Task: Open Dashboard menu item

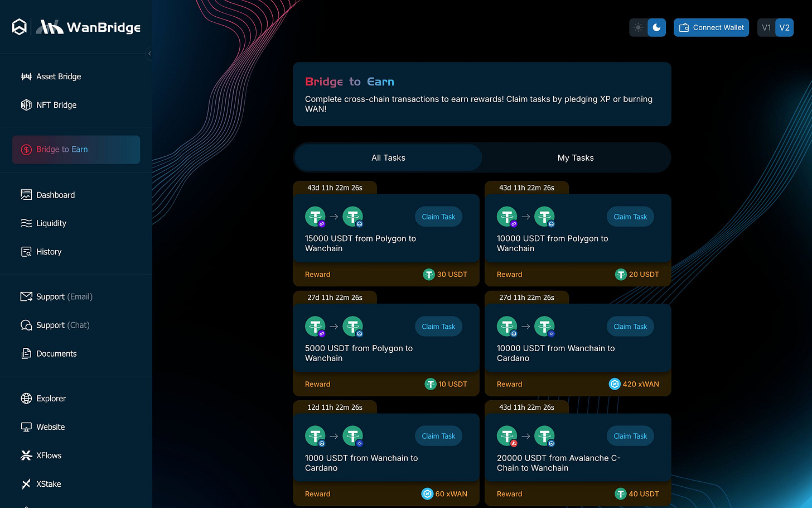Action: (55, 195)
